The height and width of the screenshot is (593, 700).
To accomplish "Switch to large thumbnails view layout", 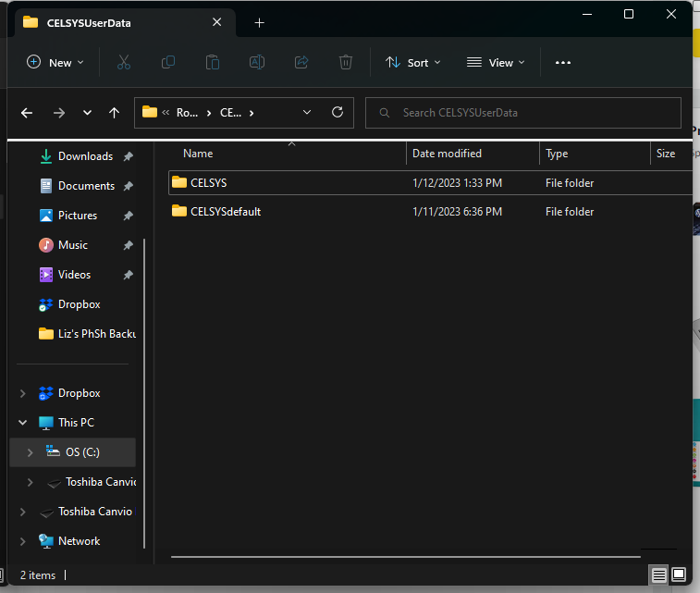I will (679, 574).
